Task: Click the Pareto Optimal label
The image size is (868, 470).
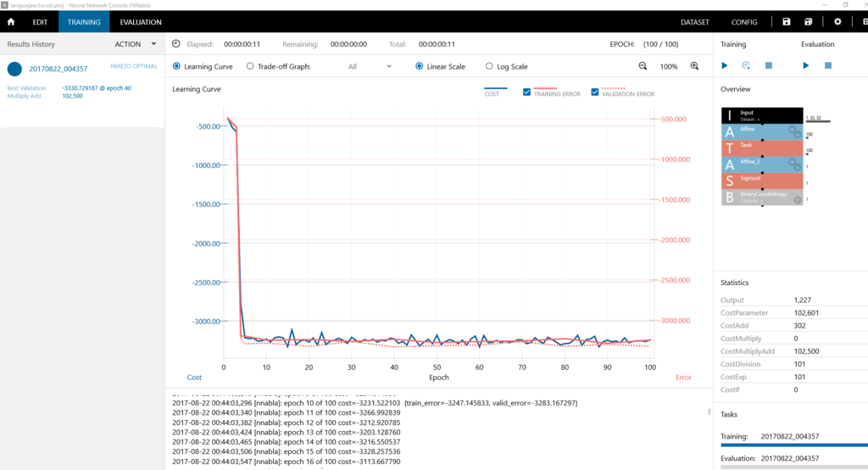Action: pyautogui.click(x=133, y=66)
